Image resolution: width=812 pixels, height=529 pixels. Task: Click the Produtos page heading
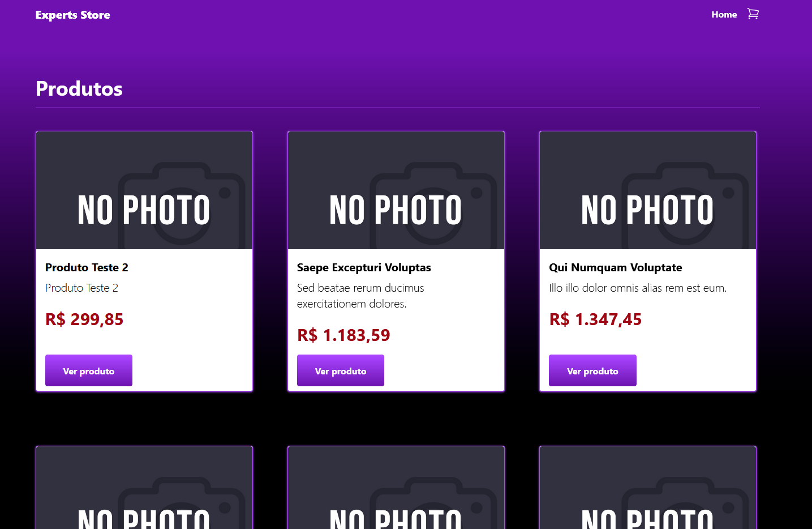click(x=79, y=89)
